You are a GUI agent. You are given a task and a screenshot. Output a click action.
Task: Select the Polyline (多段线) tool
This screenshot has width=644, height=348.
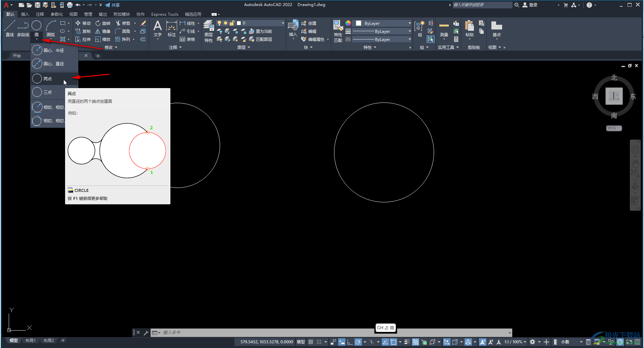coord(23,28)
